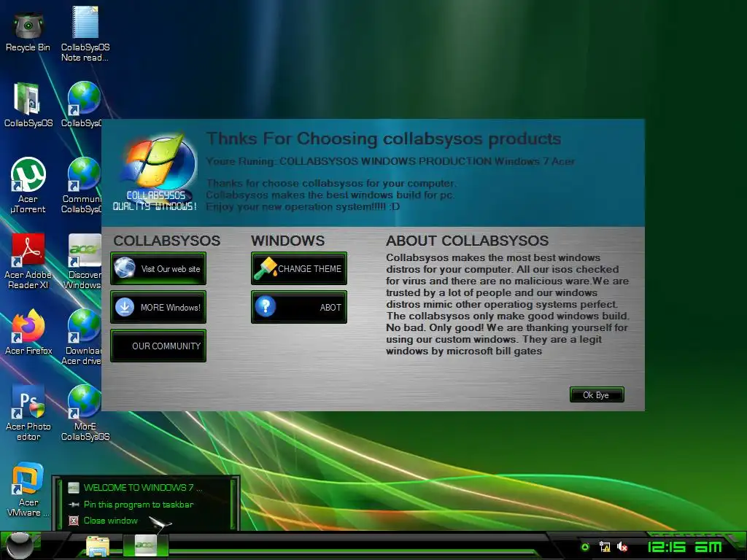Open the Recycle Bin desktop icon
This screenshot has height=560, width=747.
(28, 32)
